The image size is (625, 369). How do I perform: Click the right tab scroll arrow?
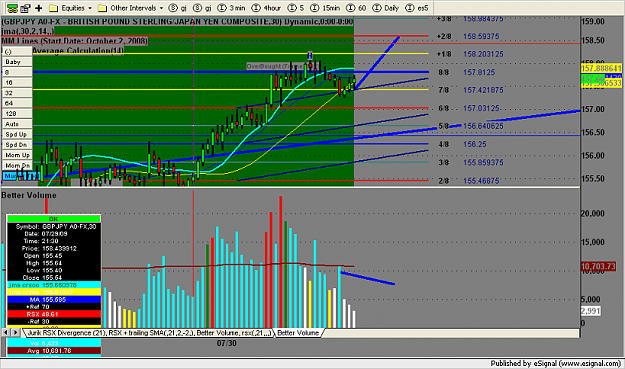coord(15,333)
